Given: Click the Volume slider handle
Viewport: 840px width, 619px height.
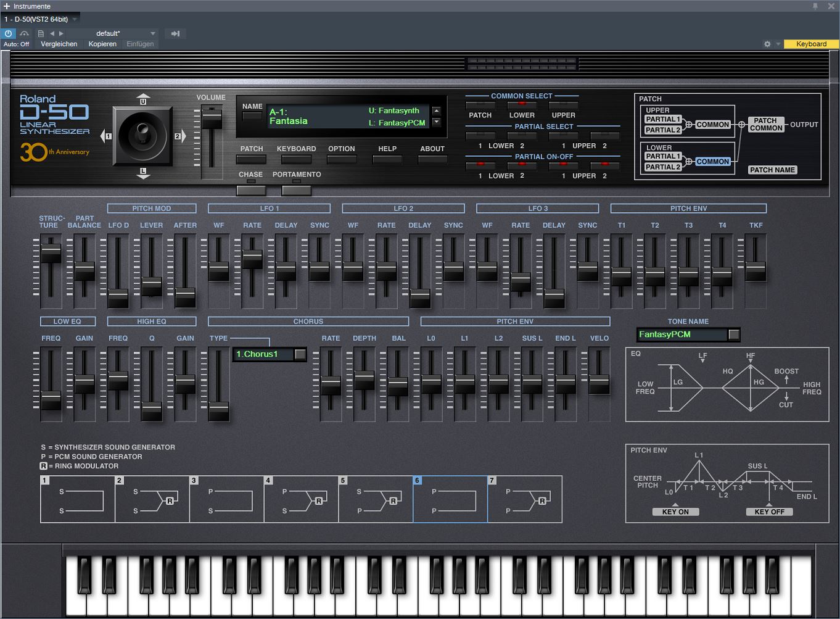Looking at the screenshot, I should (212, 117).
